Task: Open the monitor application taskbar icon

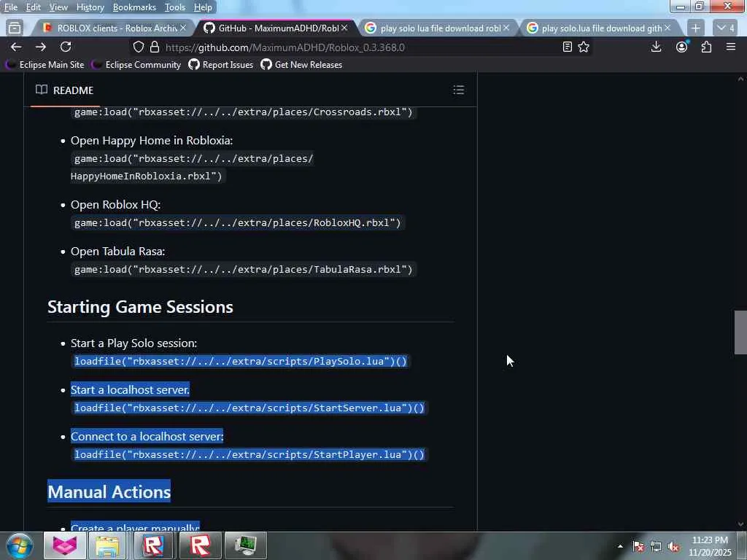Action: pos(246,545)
